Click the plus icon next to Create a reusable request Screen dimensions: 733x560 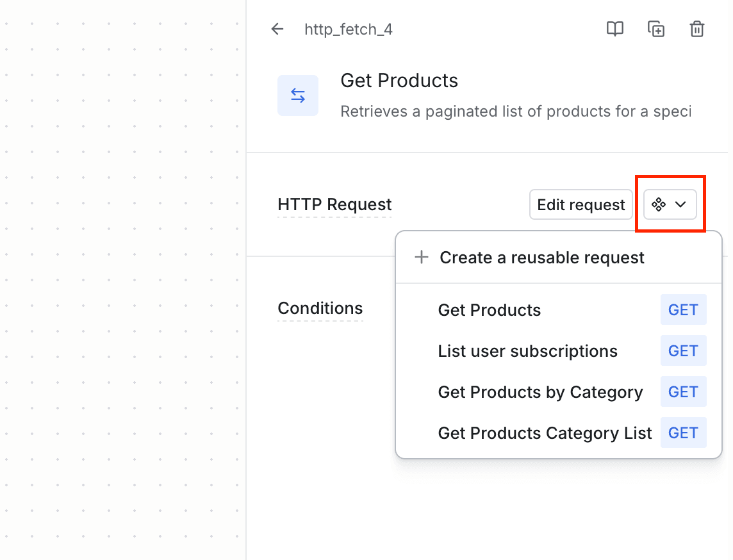point(421,257)
